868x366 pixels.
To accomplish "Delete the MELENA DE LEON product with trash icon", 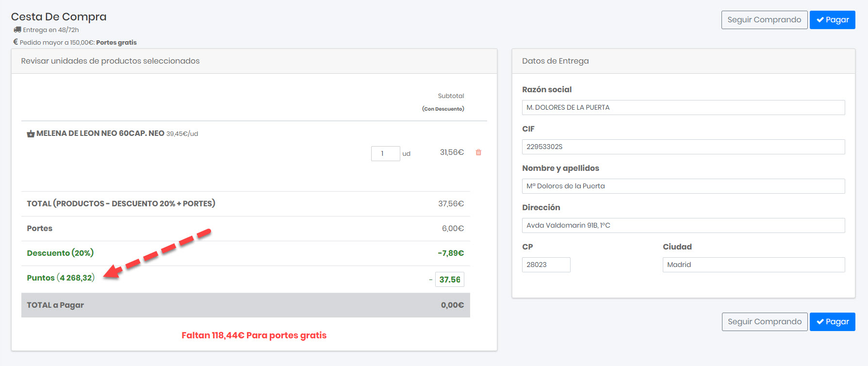I will 478,152.
